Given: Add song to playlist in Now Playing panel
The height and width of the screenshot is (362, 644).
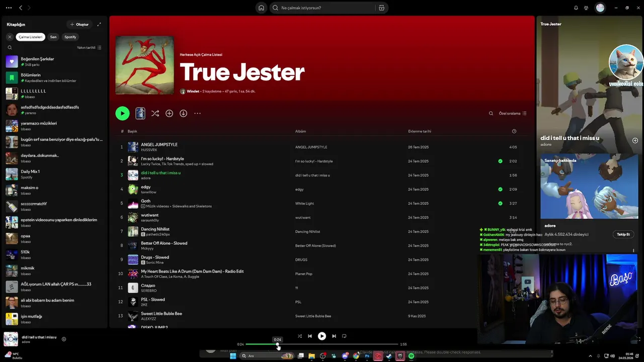Looking at the screenshot, I should coord(635,140).
